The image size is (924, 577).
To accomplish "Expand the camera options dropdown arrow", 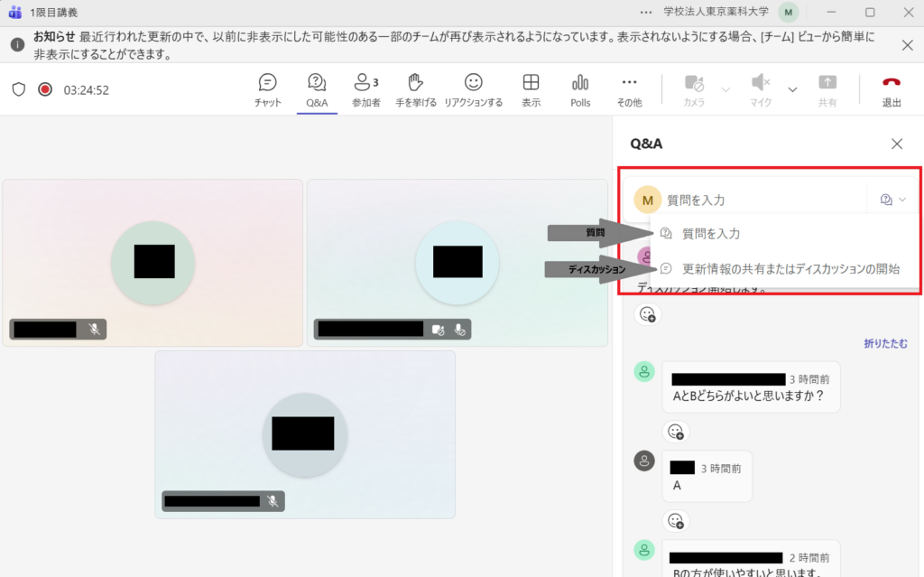I will pos(725,89).
